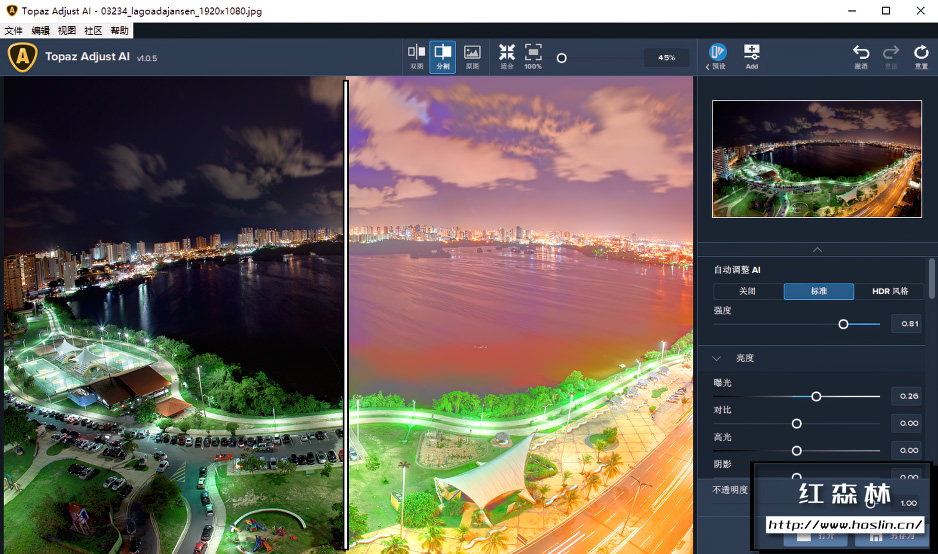The width and height of the screenshot is (938, 554).
Task: Open the 社区 menu
Action: pos(93,31)
